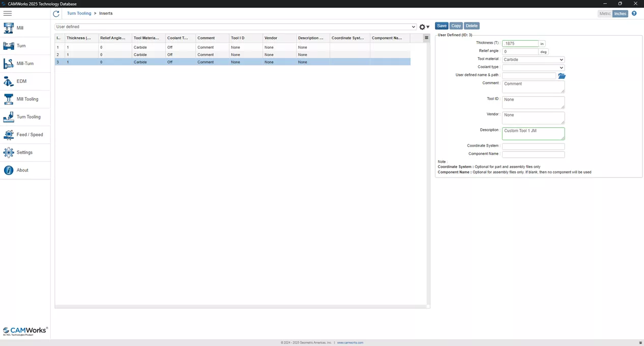This screenshot has width=644, height=346.
Task: Click the refresh icon above the table
Action: point(56,13)
